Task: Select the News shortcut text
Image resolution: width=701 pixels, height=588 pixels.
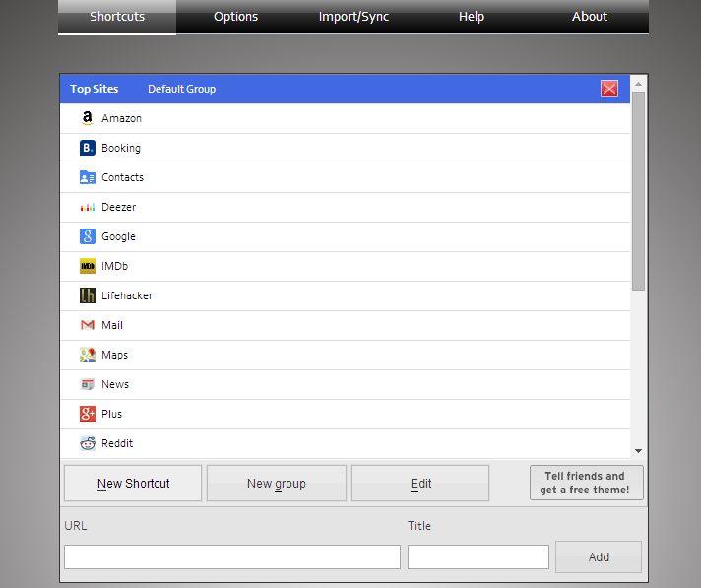Action: coord(115,384)
